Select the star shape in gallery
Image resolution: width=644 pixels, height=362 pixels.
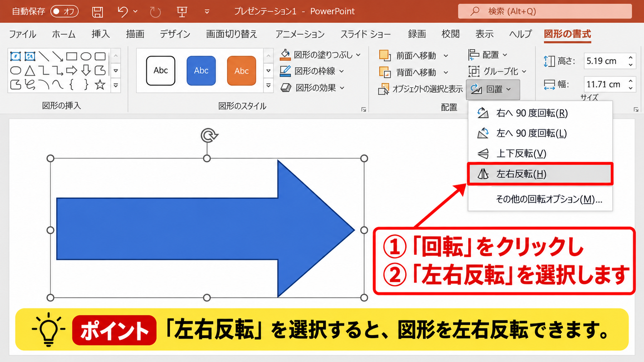tap(100, 85)
